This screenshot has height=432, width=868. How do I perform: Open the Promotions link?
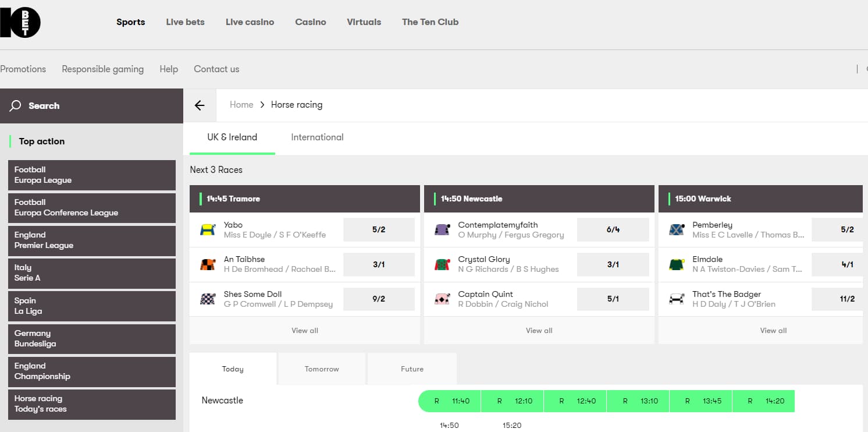[23, 69]
